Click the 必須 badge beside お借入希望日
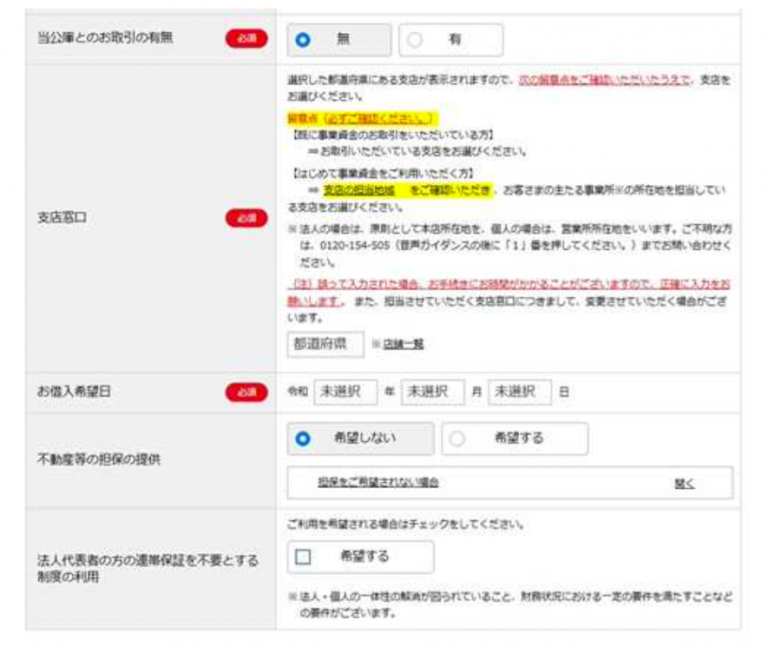Viewport: 768px width, 647px height. [246, 393]
